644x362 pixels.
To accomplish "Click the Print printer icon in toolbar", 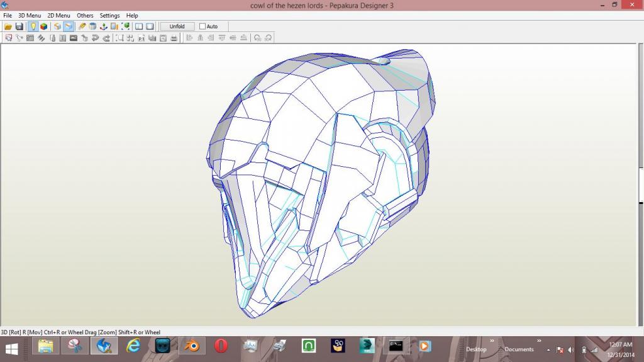I will click(174, 38).
